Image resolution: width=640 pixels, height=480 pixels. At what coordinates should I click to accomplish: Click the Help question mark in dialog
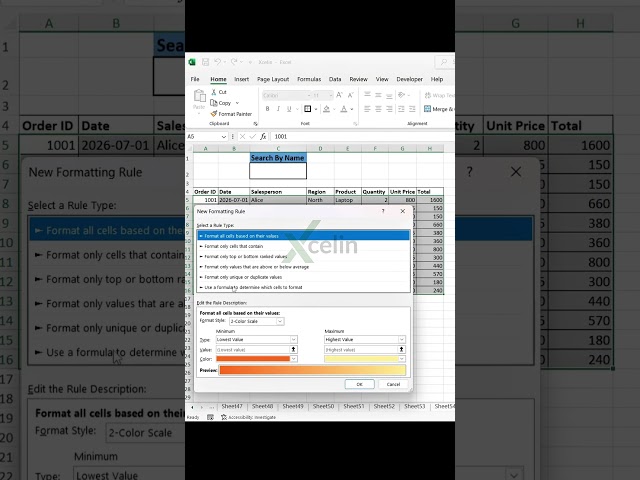tap(383, 211)
